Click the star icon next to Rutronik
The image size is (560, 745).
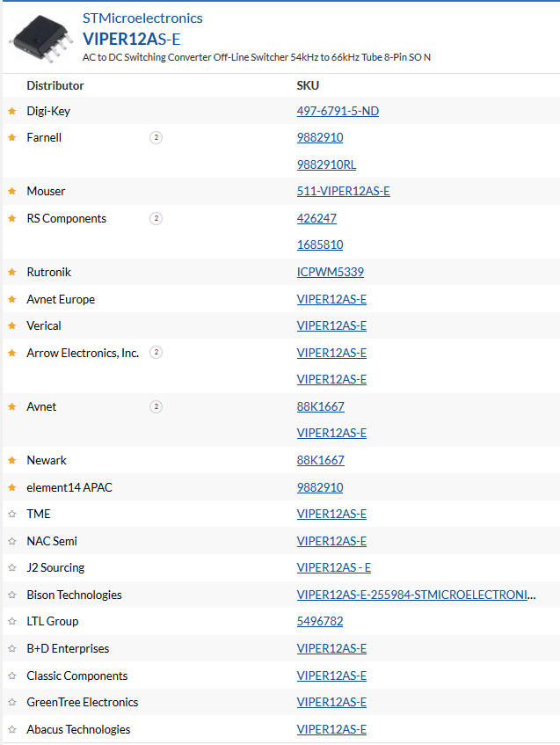tap(12, 273)
